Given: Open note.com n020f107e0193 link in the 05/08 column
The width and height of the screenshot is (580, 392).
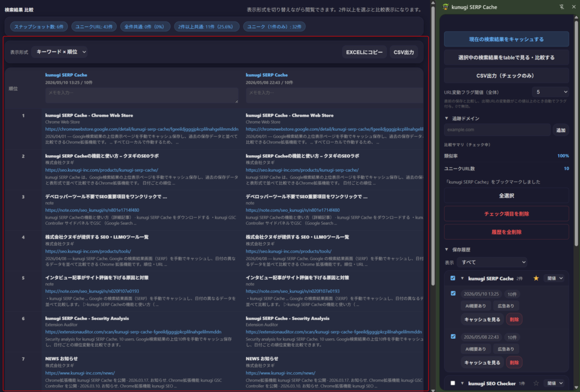Looking at the screenshot, I should [x=293, y=291].
